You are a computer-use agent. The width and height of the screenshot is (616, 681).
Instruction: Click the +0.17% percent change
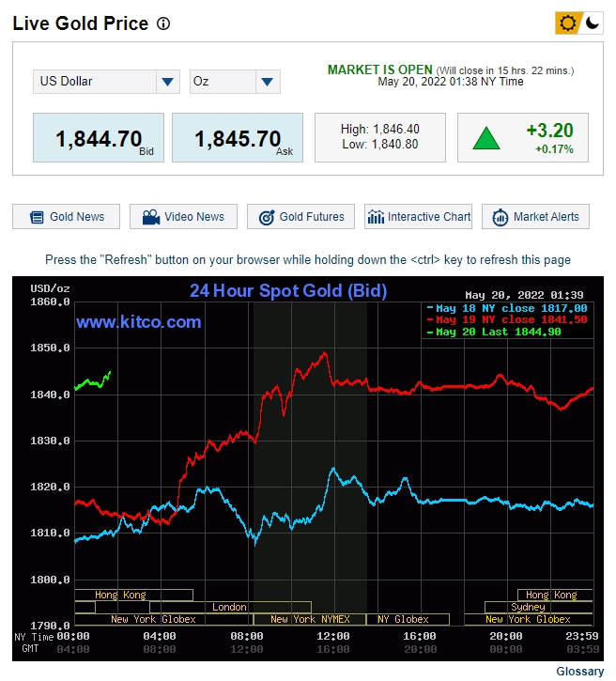(554, 149)
